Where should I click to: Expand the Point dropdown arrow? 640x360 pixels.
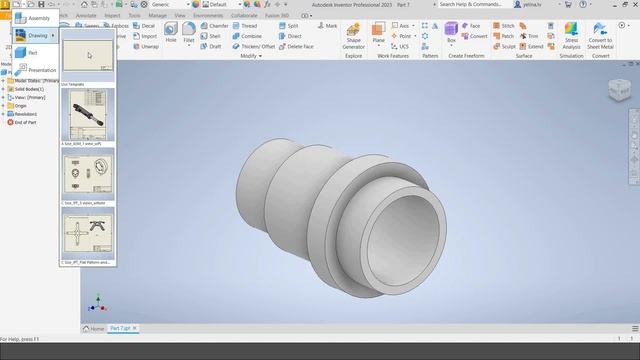[415, 36]
